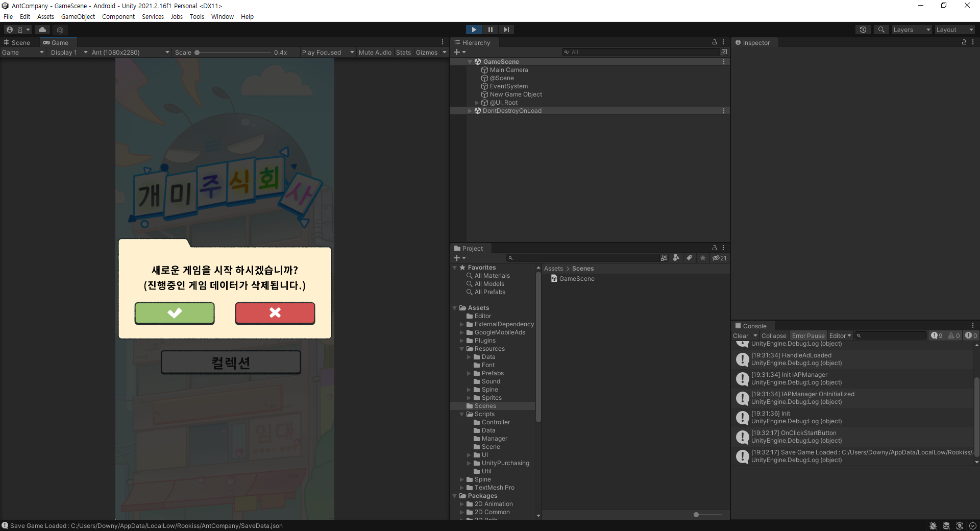Open Console panel more options menu
980x531 pixels.
click(973, 326)
